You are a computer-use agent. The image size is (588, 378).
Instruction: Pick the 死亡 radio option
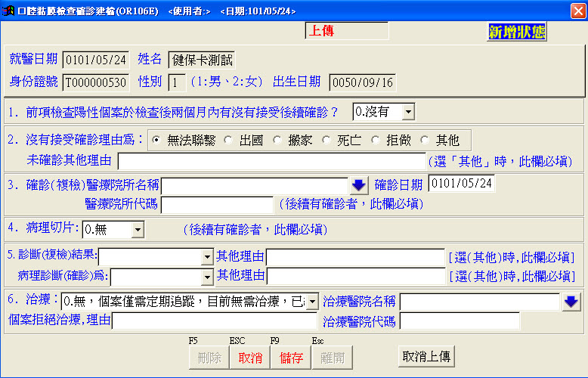coord(326,141)
